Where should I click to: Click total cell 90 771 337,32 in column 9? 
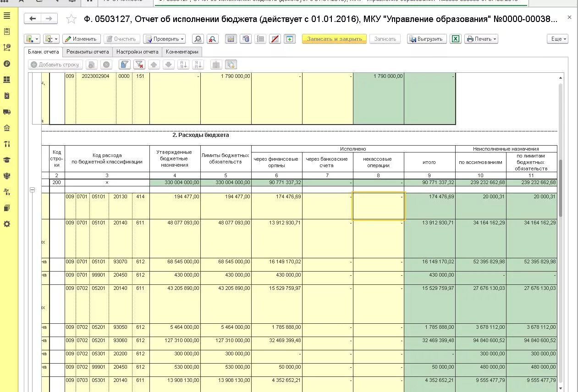coord(429,182)
